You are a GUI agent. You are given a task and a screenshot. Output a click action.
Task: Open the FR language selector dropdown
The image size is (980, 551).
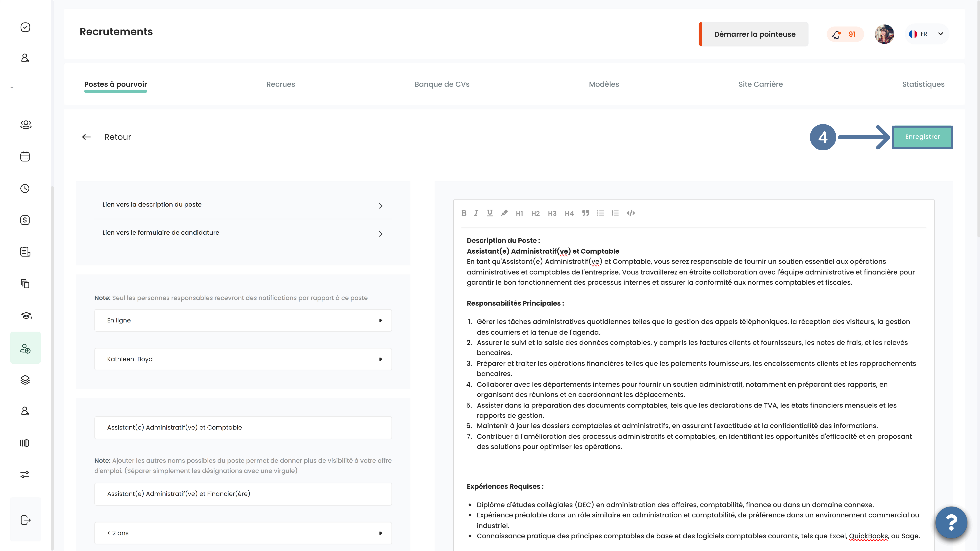[927, 34]
